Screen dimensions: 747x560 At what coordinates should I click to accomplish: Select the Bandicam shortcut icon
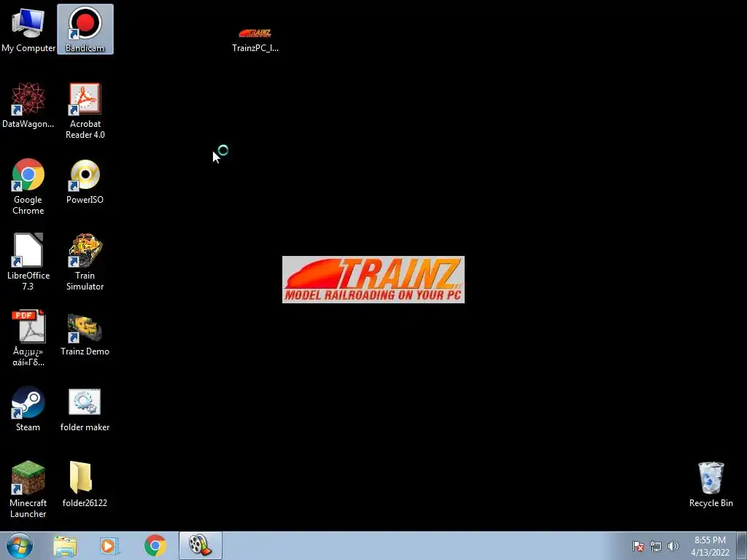click(85, 28)
